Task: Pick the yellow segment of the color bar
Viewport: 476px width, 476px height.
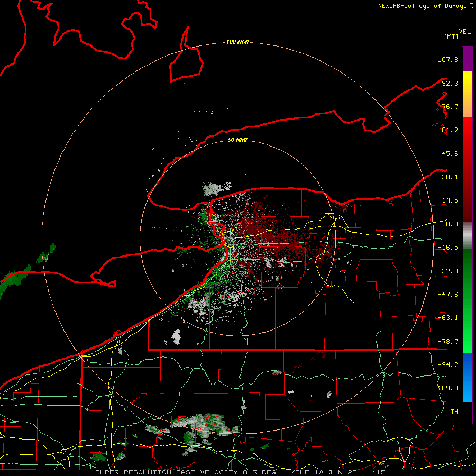Action: pos(467,94)
